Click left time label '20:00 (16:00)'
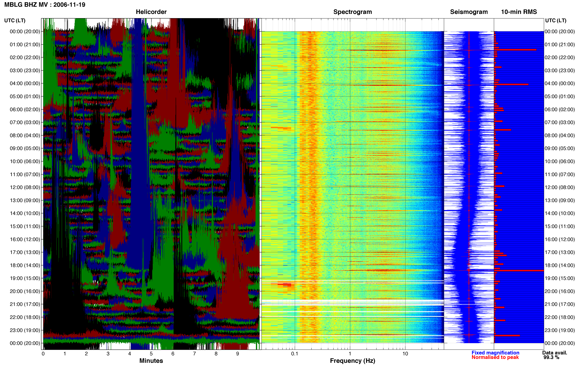588x368 pixels. (x=25, y=291)
